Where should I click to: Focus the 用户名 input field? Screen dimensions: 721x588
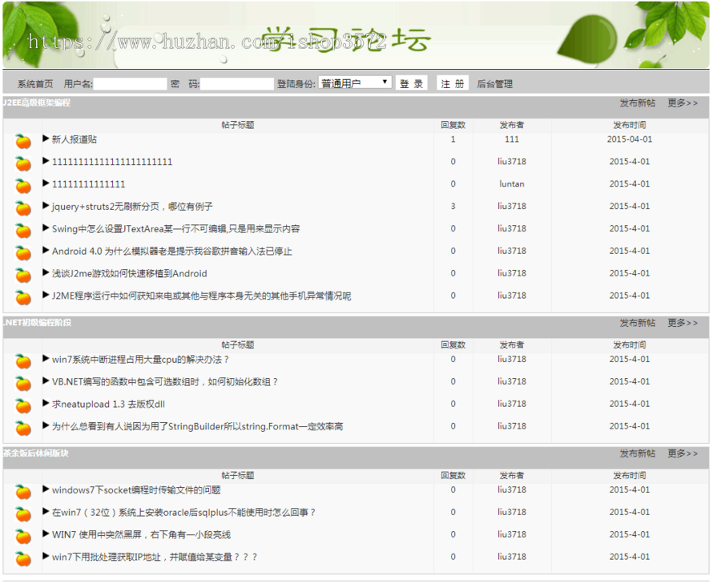click(130, 83)
